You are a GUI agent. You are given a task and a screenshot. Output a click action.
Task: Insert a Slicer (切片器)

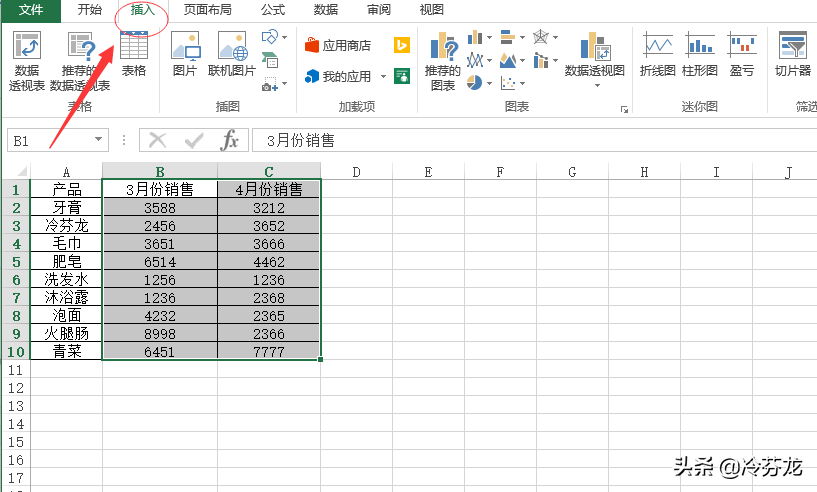(793, 55)
